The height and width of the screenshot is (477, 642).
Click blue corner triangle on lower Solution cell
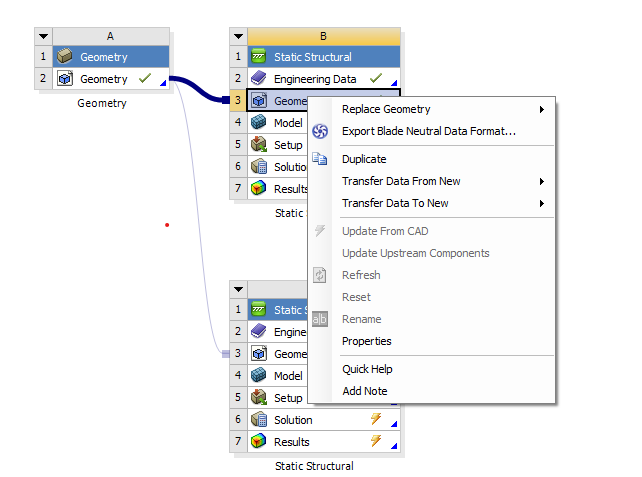(x=394, y=424)
